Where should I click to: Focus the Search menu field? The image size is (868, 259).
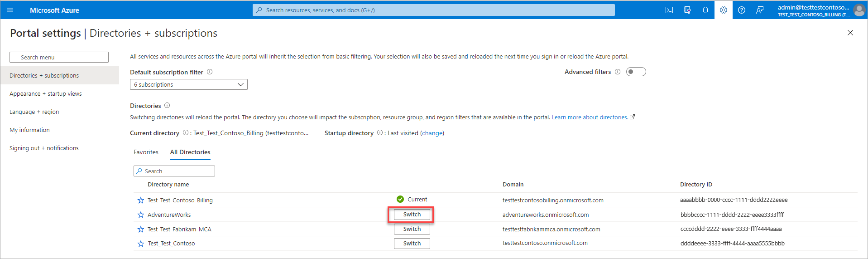tap(59, 57)
